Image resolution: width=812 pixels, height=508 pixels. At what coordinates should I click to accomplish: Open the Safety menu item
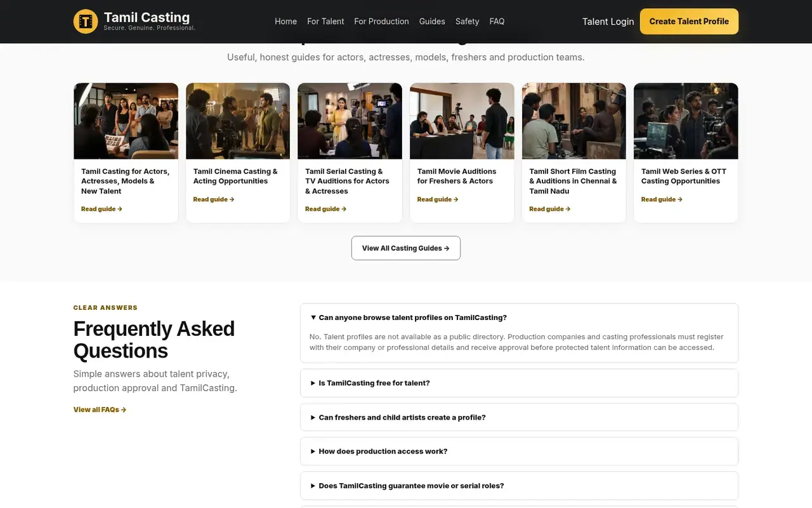click(467, 21)
